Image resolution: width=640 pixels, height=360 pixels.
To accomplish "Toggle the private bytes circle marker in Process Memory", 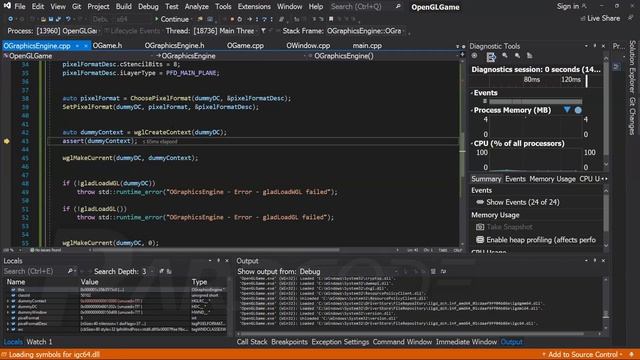I will pyautogui.click(x=578, y=110).
